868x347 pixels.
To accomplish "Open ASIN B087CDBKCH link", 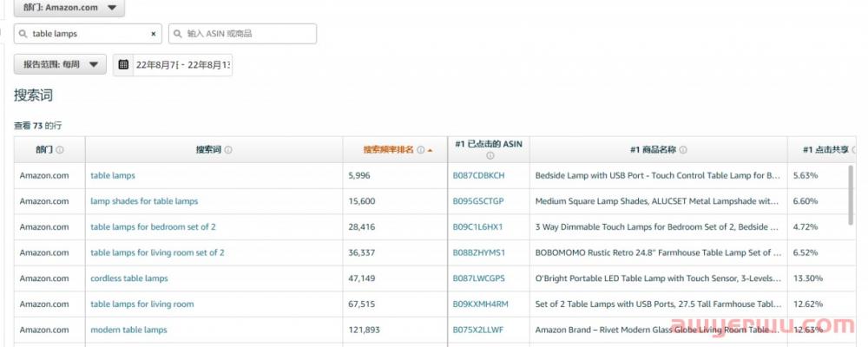I will (x=478, y=175).
